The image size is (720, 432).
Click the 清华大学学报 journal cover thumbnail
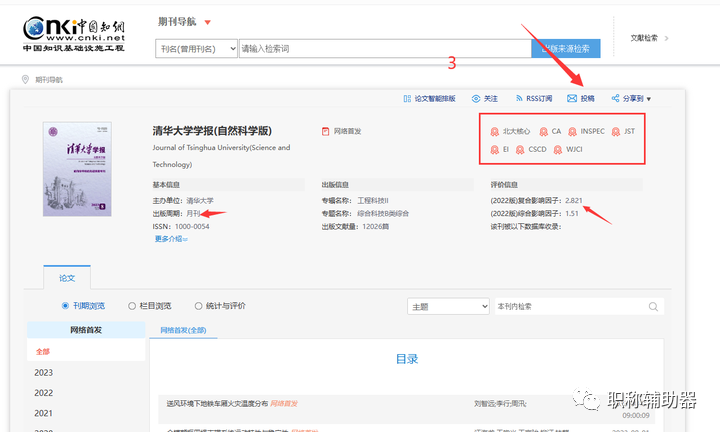click(77, 169)
